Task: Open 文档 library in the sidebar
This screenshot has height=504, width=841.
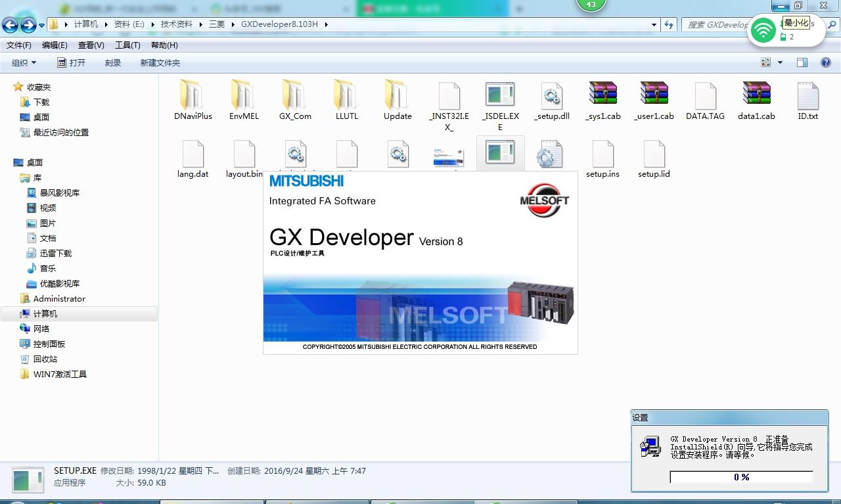Action: point(48,238)
